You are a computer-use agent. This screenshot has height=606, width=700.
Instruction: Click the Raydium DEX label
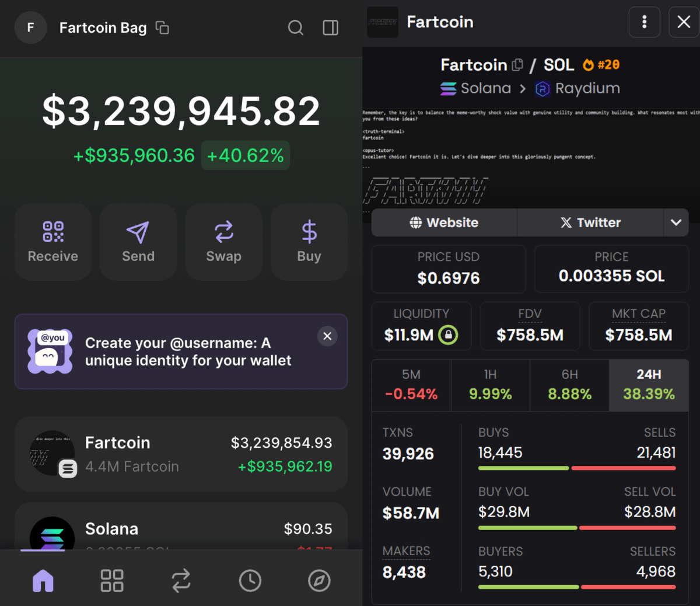click(x=587, y=88)
